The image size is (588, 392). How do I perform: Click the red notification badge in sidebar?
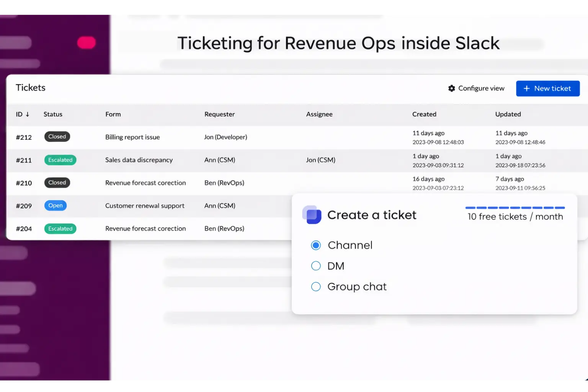(x=87, y=42)
